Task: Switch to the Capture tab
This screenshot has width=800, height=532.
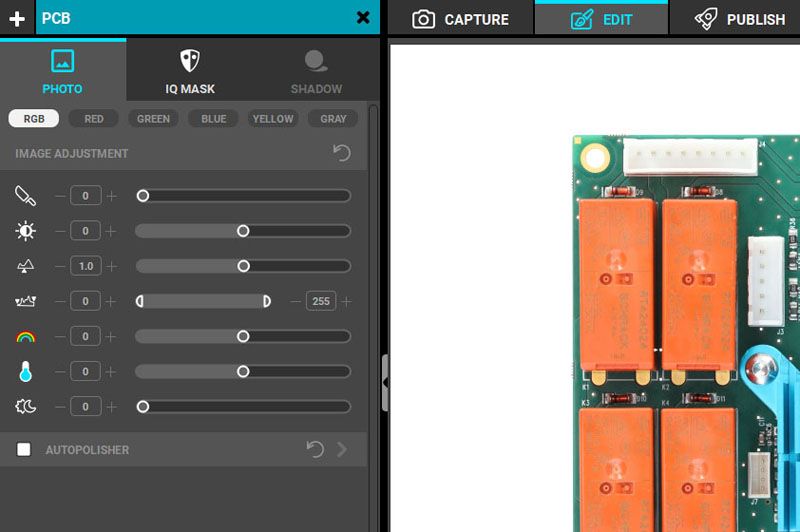Action: pyautogui.click(x=460, y=19)
